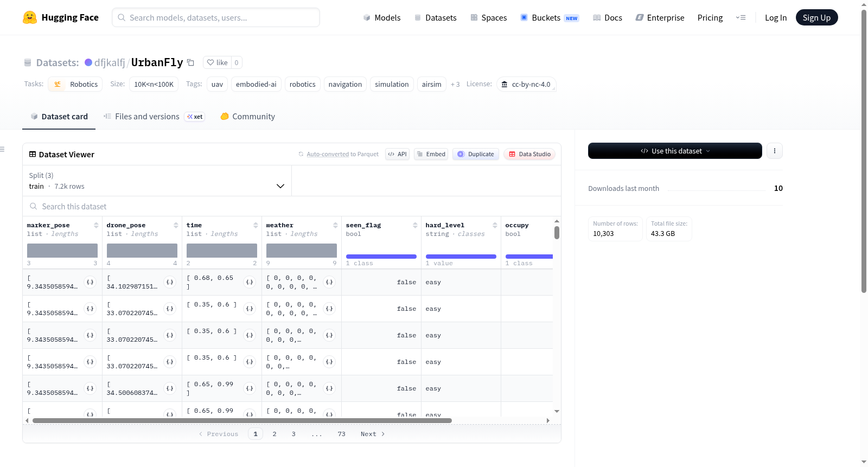Focus the global search models field
The height and width of the screenshot is (467, 868).
(x=216, y=17)
